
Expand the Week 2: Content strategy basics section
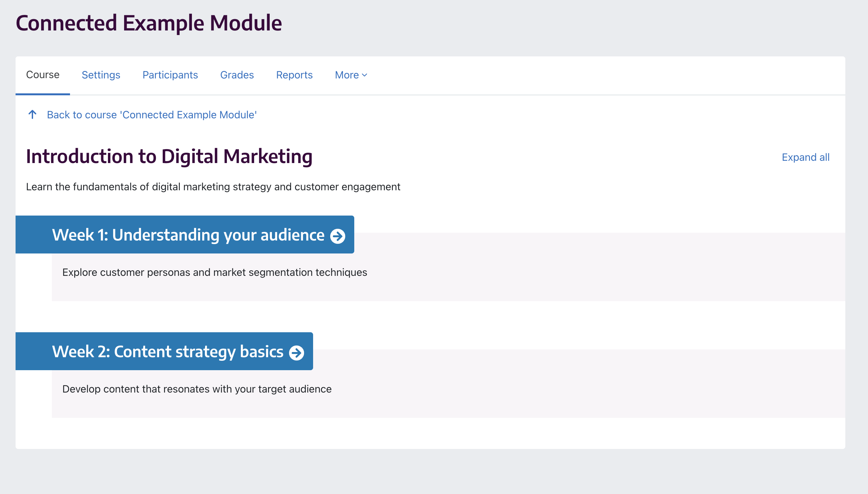click(x=167, y=352)
